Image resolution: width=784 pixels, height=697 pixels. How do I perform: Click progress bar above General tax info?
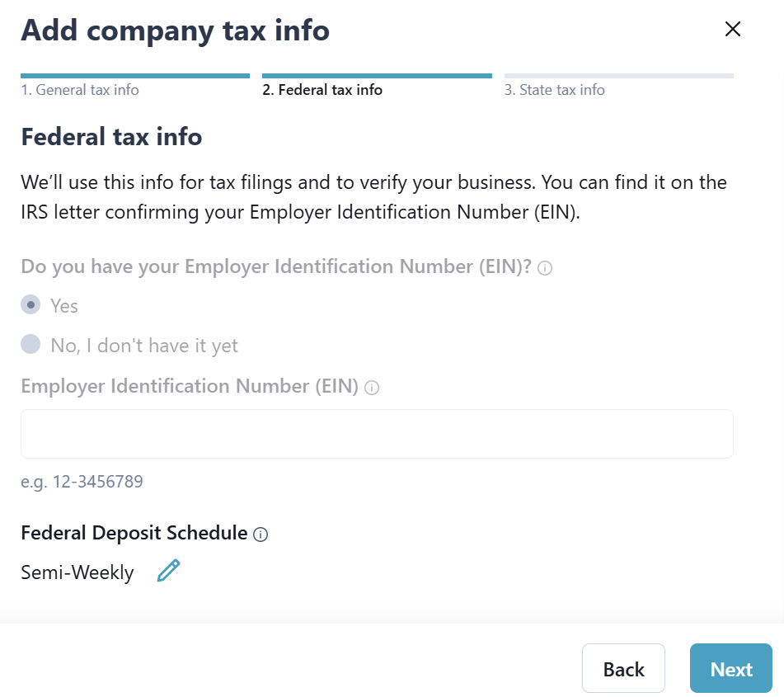135,76
